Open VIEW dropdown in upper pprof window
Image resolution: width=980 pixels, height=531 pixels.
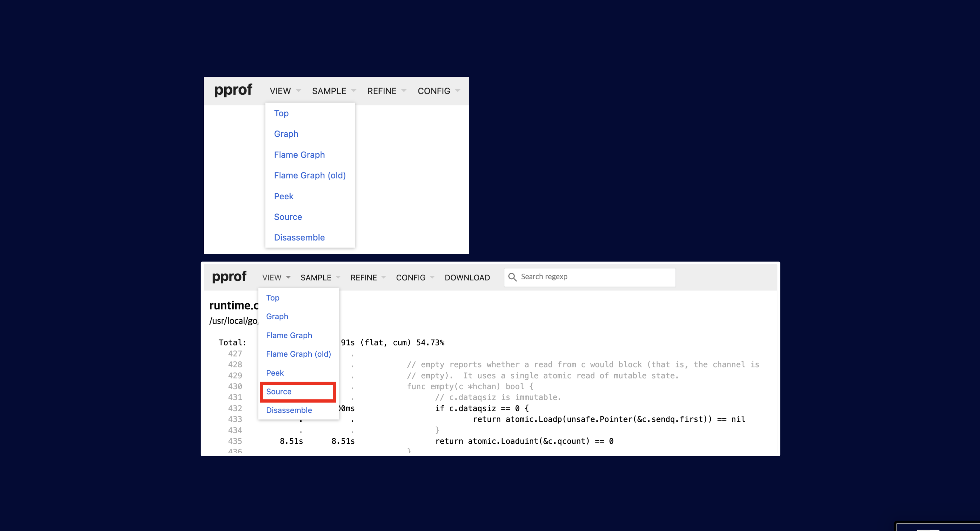pyautogui.click(x=285, y=91)
